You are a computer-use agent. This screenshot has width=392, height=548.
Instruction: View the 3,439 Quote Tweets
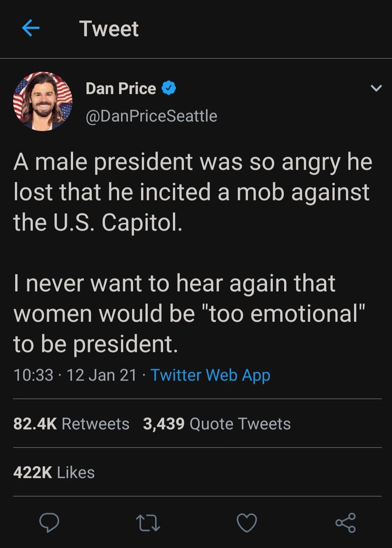217,424
